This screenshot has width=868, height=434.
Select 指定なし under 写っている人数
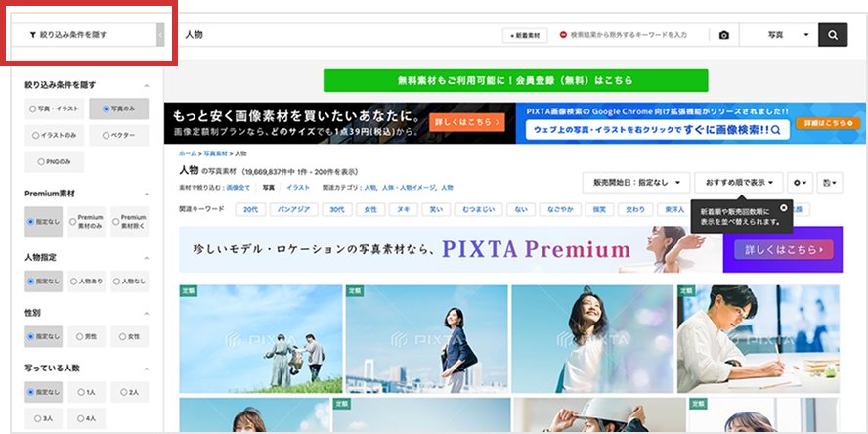(44, 392)
